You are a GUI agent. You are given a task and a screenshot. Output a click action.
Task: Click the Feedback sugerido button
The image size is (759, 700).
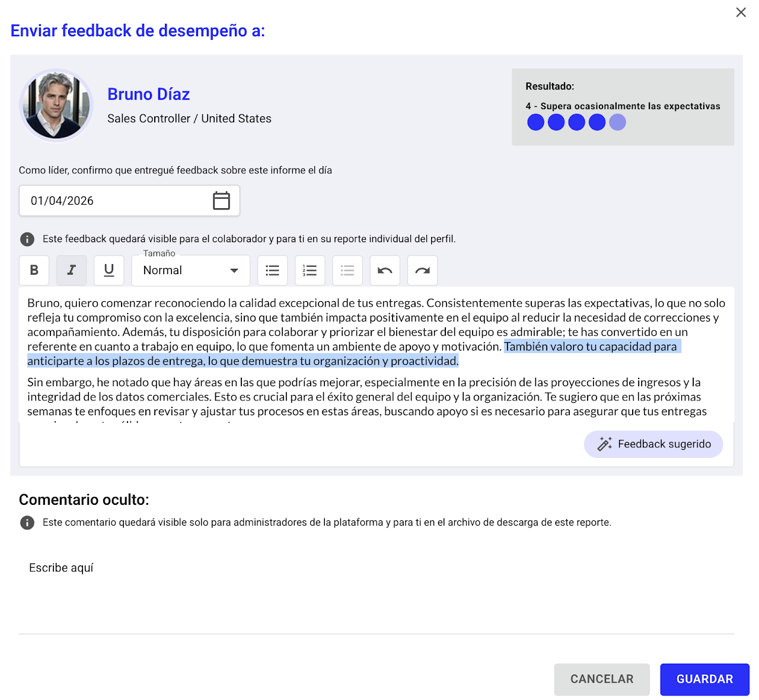[653, 444]
